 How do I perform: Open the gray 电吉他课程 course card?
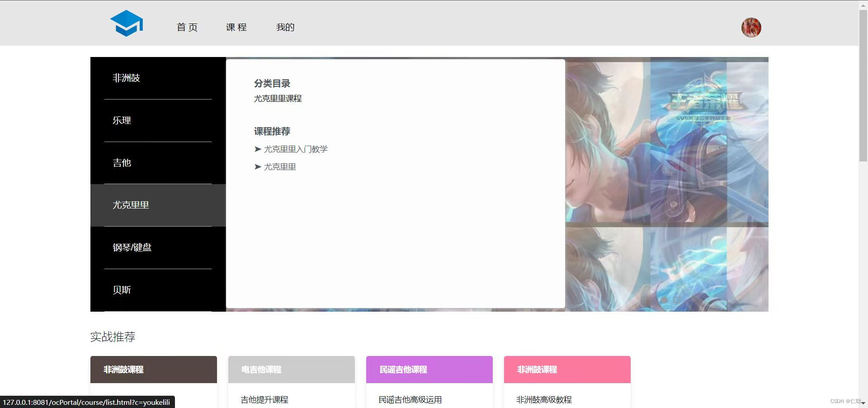[x=292, y=370]
